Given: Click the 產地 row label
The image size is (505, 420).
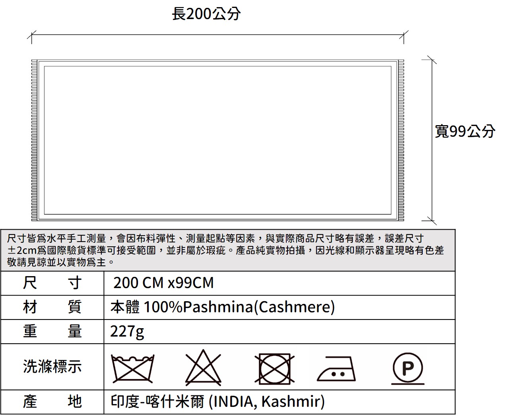Looking at the screenshot, I should tap(52, 402).
